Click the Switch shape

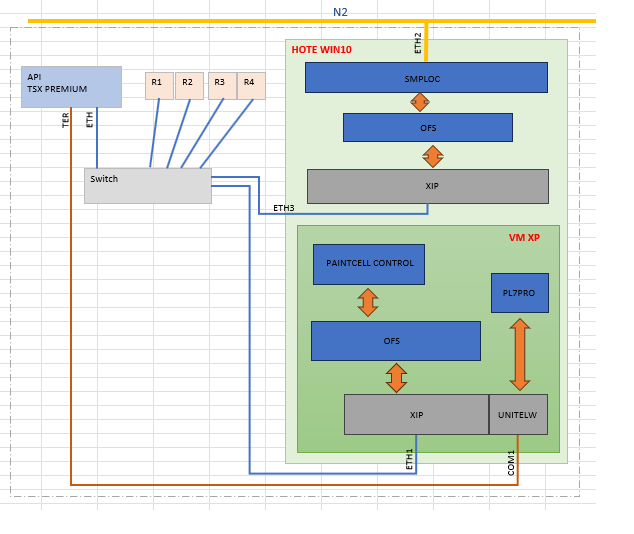tap(147, 186)
